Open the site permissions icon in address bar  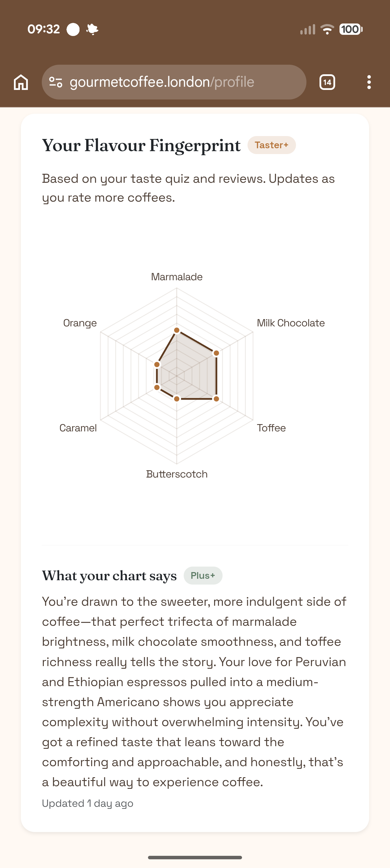pos(56,82)
